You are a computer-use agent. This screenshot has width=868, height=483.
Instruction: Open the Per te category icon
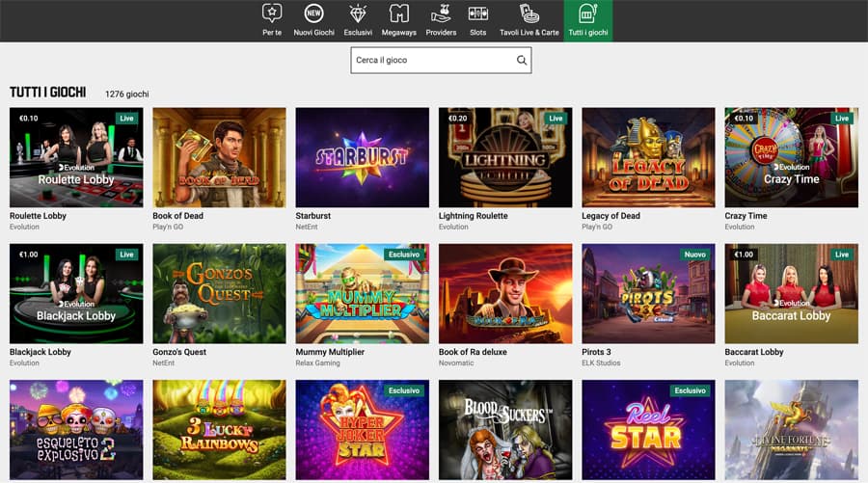point(272,13)
